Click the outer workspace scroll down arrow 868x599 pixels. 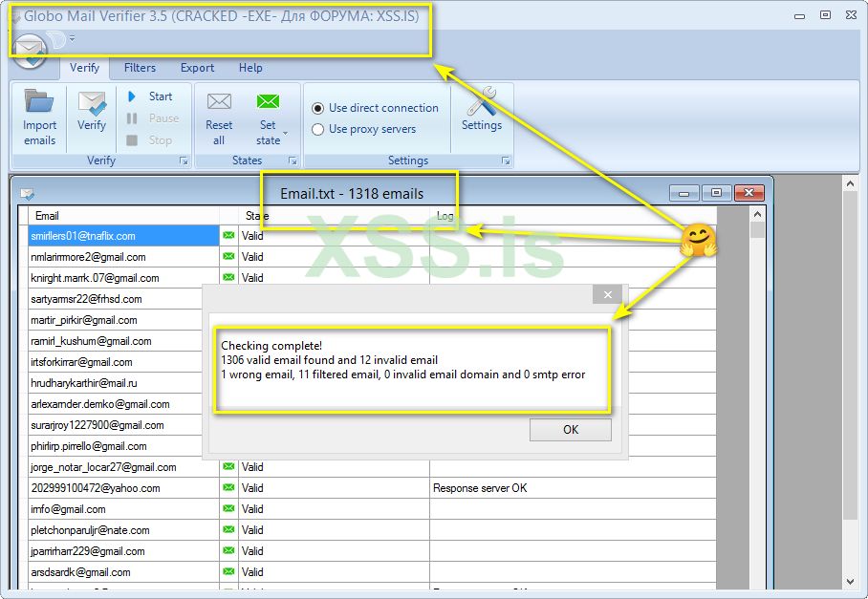click(851, 582)
